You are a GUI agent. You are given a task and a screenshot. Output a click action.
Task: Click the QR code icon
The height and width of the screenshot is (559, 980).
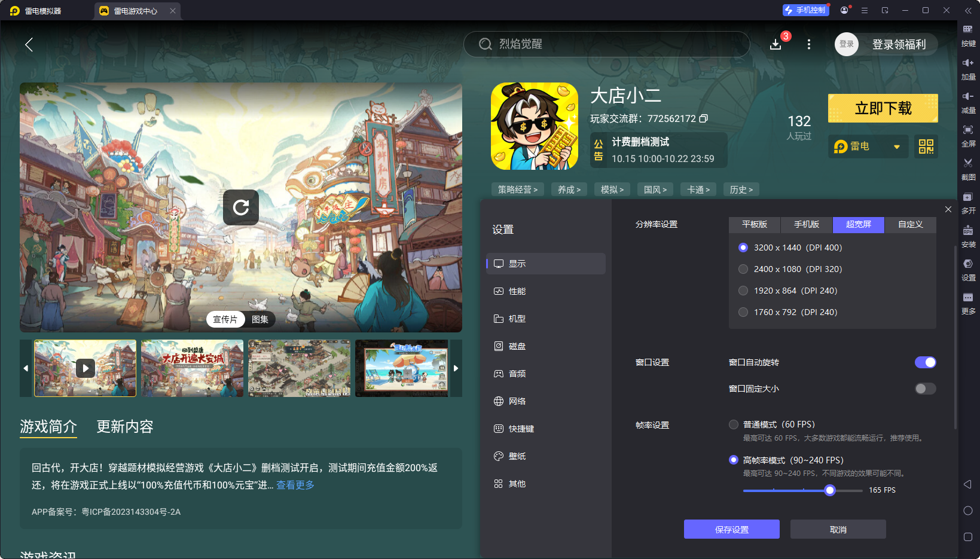pos(926,146)
